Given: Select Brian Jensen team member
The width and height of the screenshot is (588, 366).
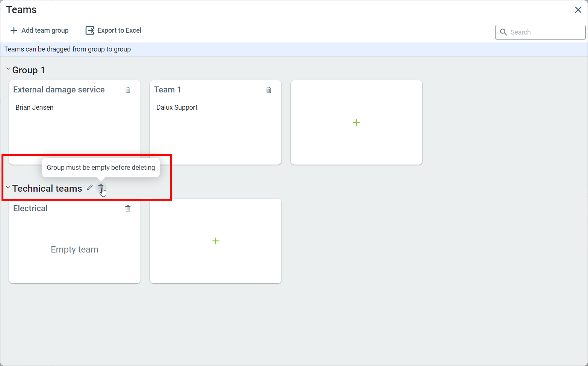Looking at the screenshot, I should click(x=35, y=107).
